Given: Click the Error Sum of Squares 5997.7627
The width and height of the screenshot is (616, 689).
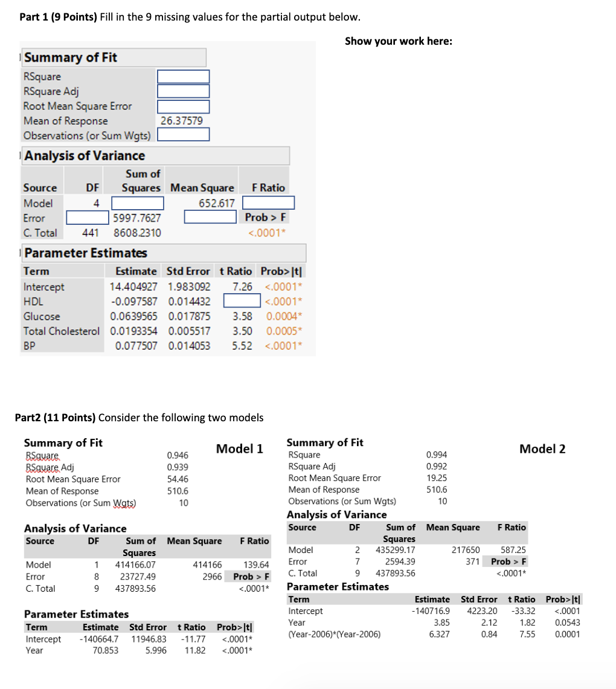Looking at the screenshot, I should (x=137, y=218).
